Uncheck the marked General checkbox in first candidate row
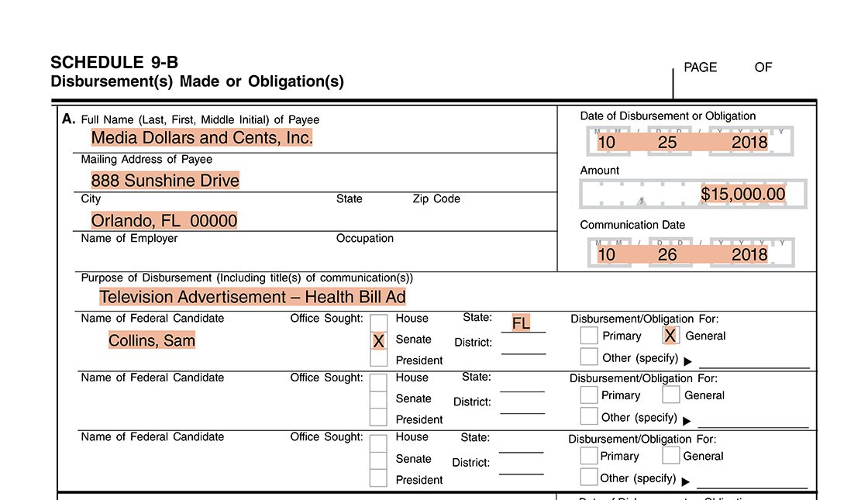The height and width of the screenshot is (500, 868). (670, 335)
